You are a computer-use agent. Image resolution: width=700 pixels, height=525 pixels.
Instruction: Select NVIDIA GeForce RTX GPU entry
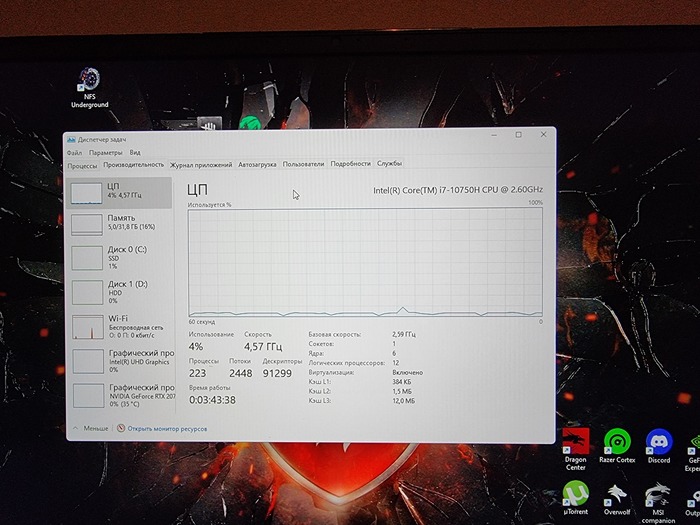coord(121,396)
